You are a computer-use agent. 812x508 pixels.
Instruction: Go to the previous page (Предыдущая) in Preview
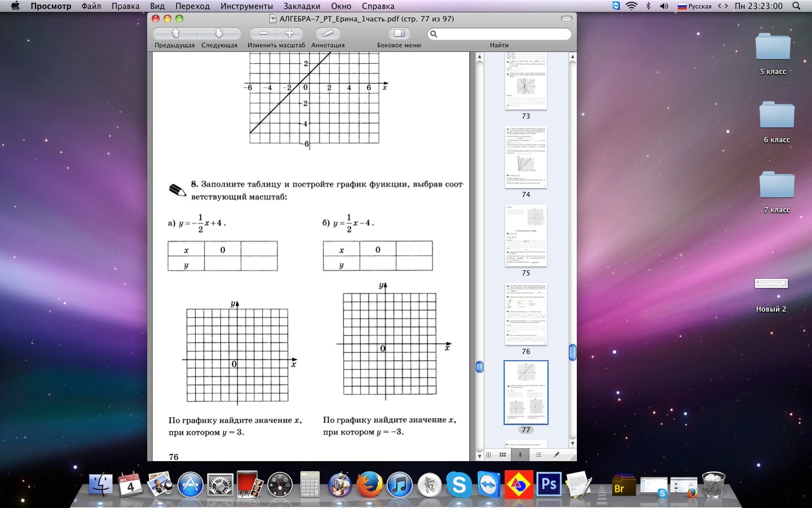coord(175,33)
